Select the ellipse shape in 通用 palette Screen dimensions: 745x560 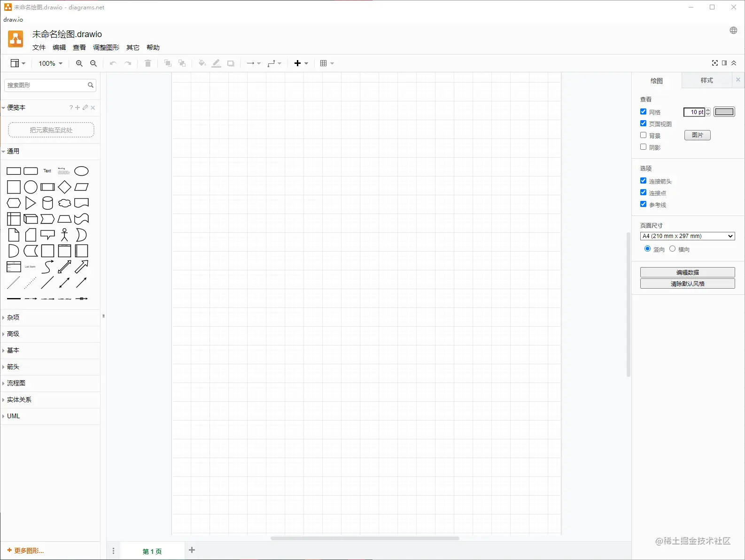(x=81, y=171)
